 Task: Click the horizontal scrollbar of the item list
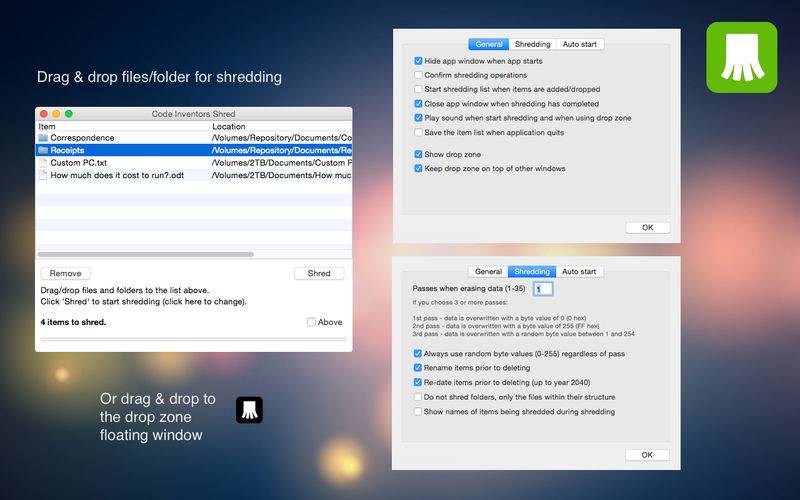click(x=145, y=254)
